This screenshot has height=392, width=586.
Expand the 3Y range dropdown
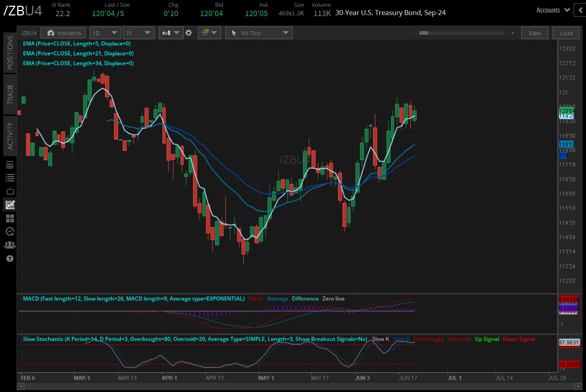pyautogui.click(x=139, y=33)
